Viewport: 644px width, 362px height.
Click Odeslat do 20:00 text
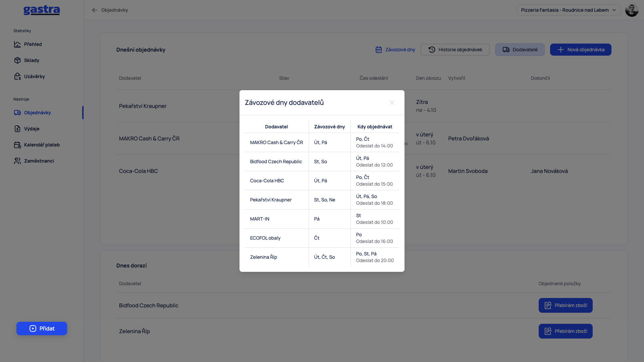click(375, 260)
